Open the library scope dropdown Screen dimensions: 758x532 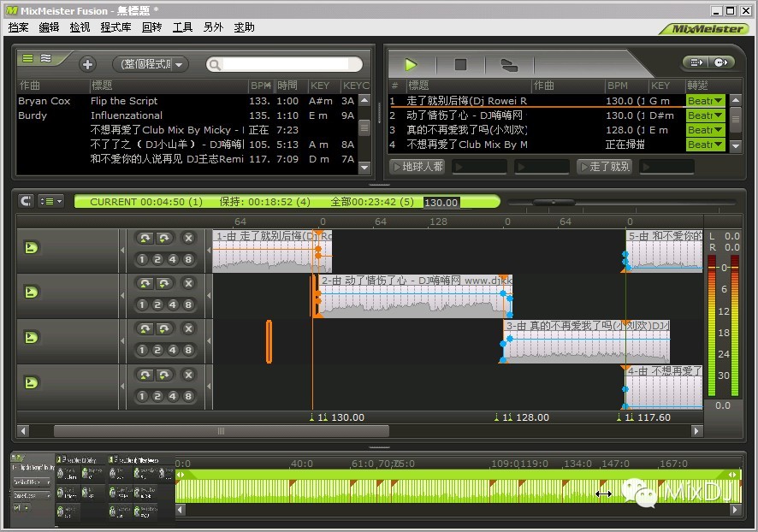(151, 64)
